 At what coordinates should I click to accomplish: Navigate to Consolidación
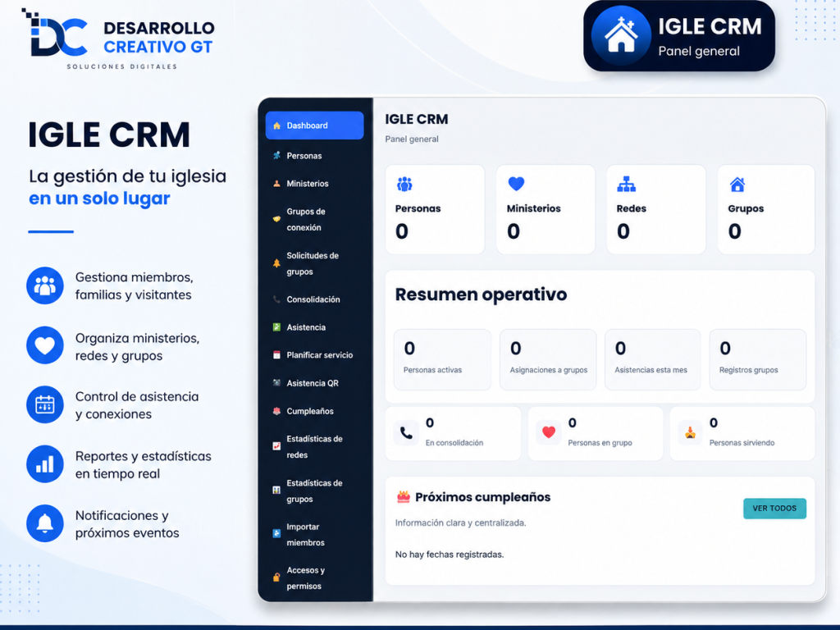(x=314, y=299)
